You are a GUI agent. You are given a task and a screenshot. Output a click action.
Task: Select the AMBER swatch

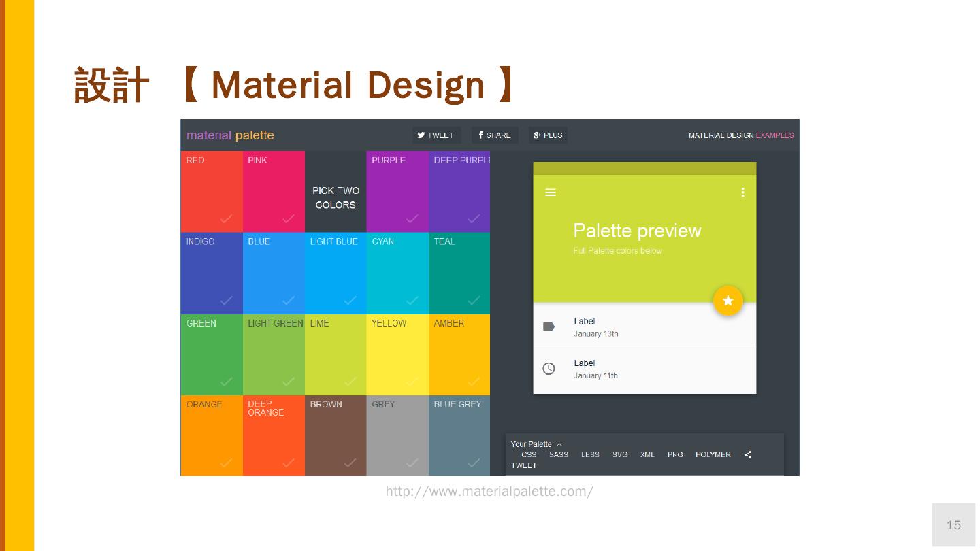[459, 354]
